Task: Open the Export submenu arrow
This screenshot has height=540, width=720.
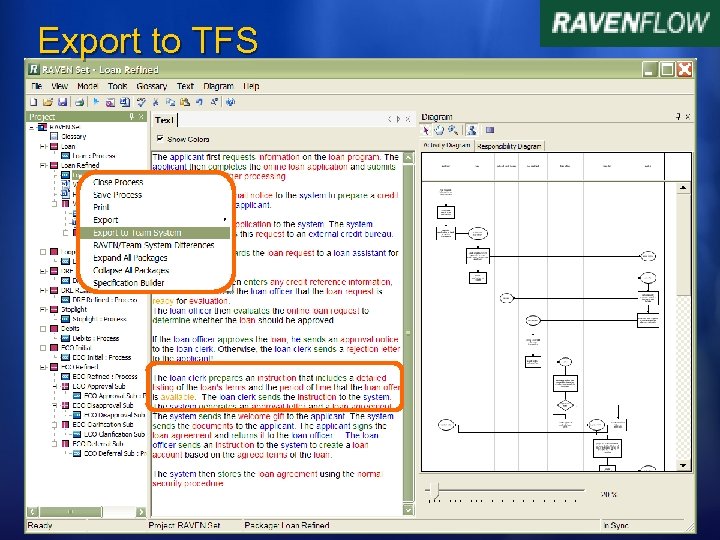Action: (x=225, y=220)
